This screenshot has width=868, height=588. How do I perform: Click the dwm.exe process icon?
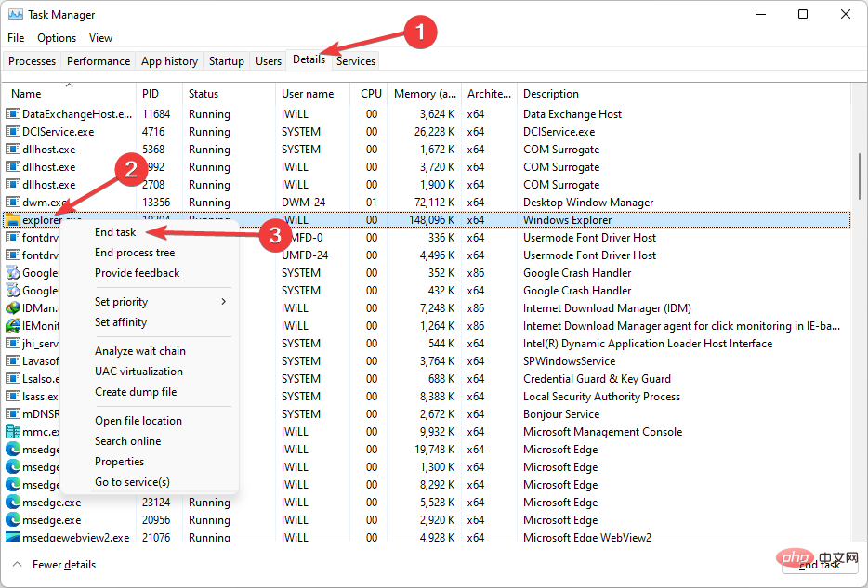(13, 203)
